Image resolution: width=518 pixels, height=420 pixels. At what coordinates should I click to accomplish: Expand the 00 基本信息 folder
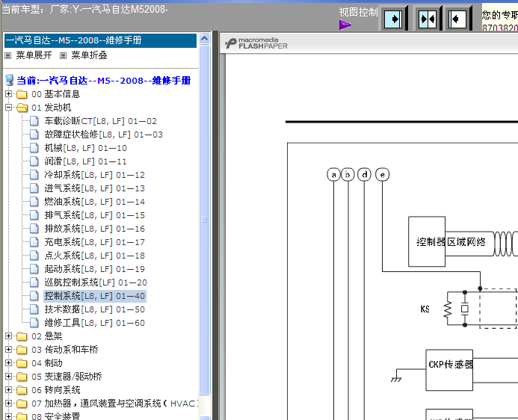point(8,93)
